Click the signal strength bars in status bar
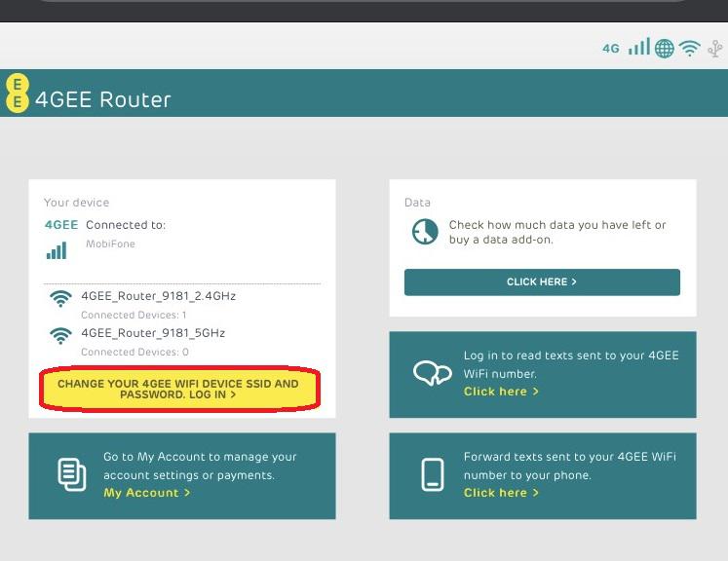The height and width of the screenshot is (561, 728). coord(639,47)
